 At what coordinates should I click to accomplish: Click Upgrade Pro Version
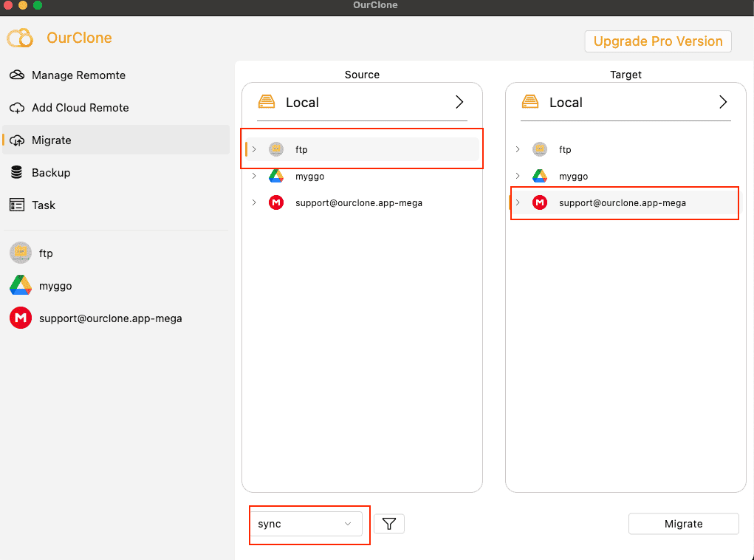pos(657,41)
